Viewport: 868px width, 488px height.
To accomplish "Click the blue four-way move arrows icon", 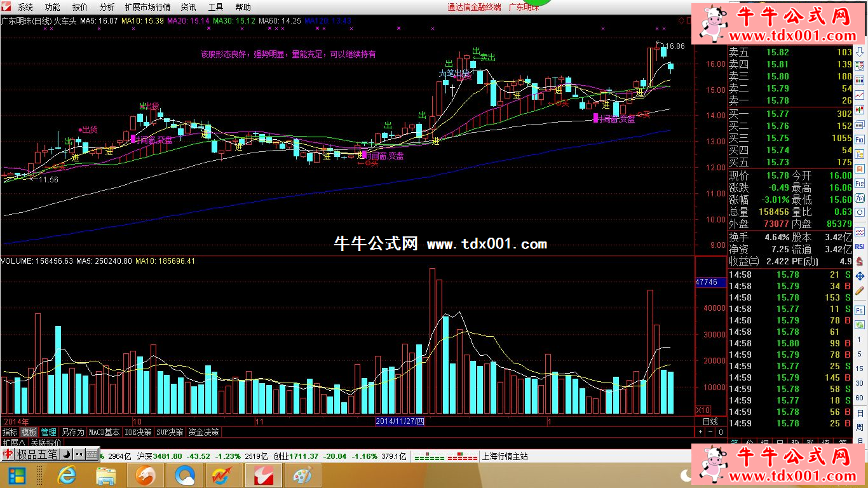I will (859, 276).
